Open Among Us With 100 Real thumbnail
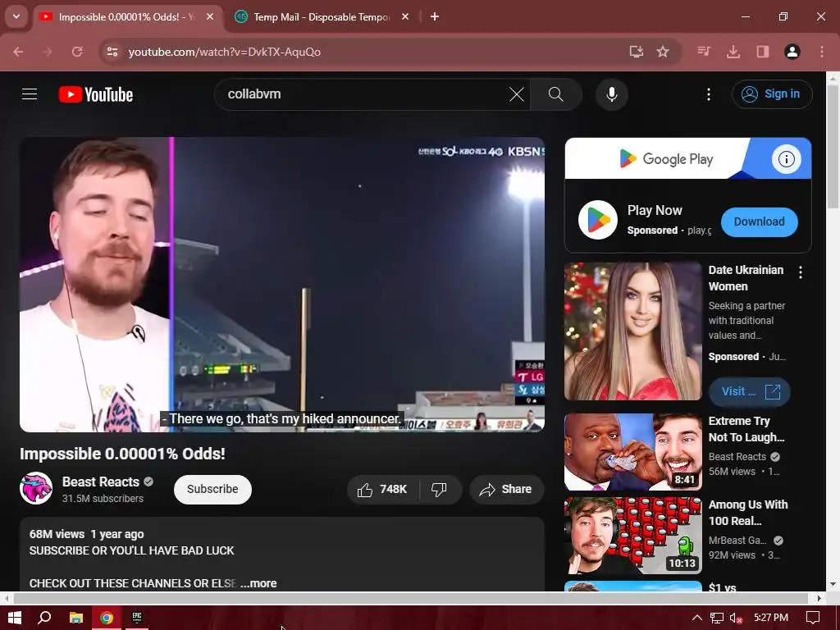840x630 pixels. [x=632, y=535]
